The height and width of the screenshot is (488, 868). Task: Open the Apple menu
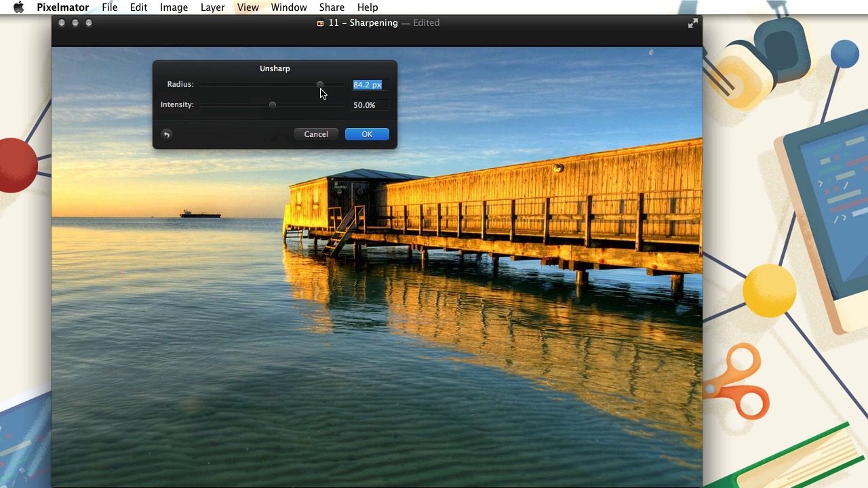(x=18, y=7)
